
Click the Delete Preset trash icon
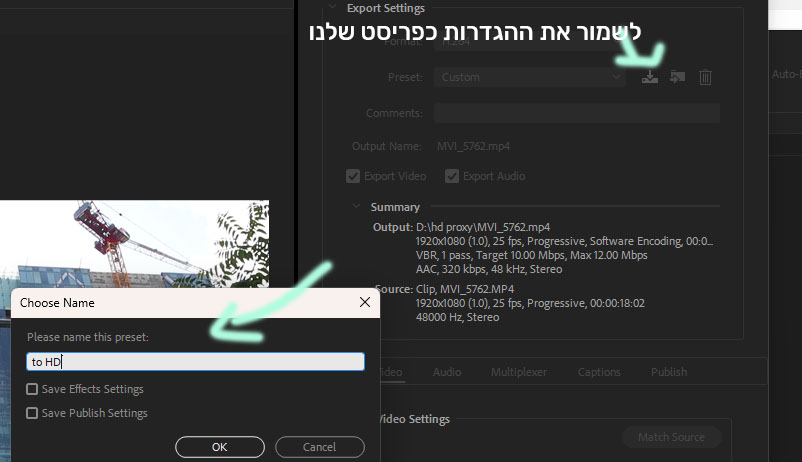(x=705, y=77)
